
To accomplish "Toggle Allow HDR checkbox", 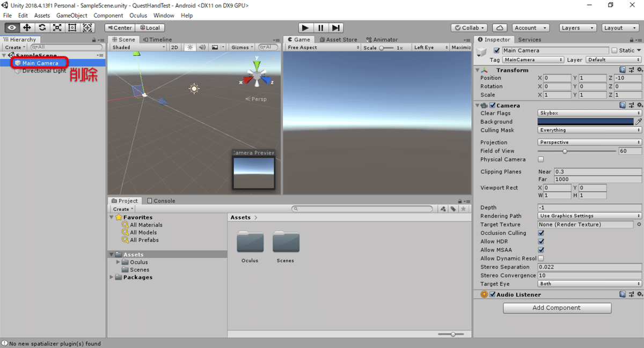I will [541, 241].
